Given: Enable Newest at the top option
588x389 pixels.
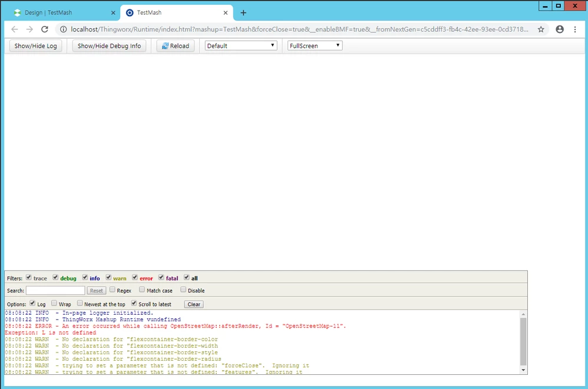Looking at the screenshot, I should tap(80, 303).
